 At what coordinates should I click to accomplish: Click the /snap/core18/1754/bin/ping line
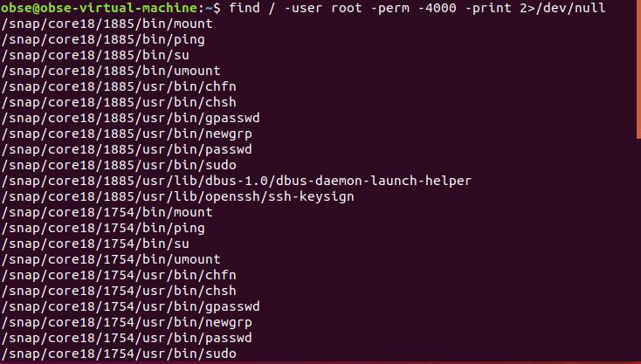[102, 228]
